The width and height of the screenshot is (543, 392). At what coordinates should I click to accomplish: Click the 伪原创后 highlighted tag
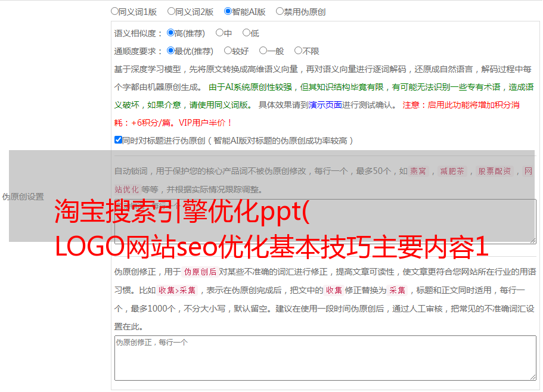coord(200,272)
